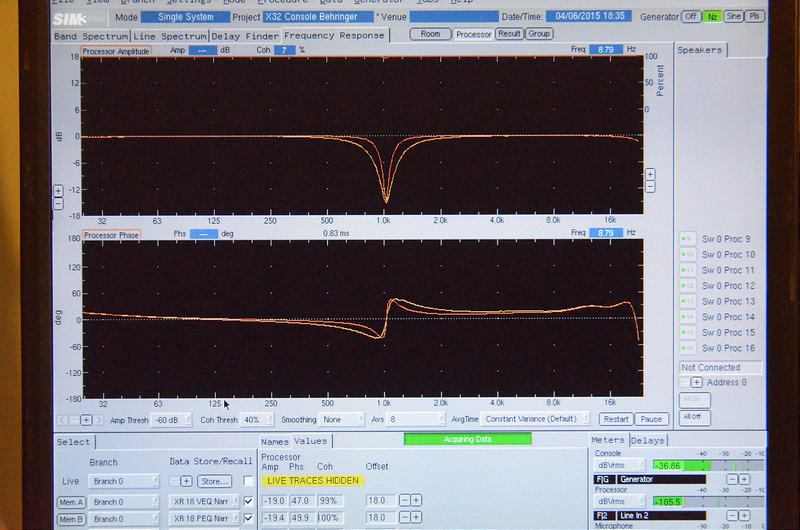Click the plus beside the Store button

[186, 481]
